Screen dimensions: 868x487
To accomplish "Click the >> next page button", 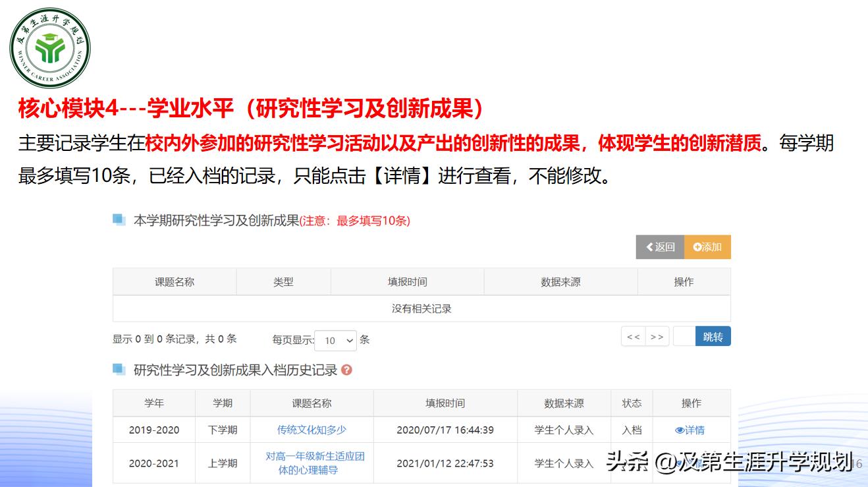I will click(657, 337).
